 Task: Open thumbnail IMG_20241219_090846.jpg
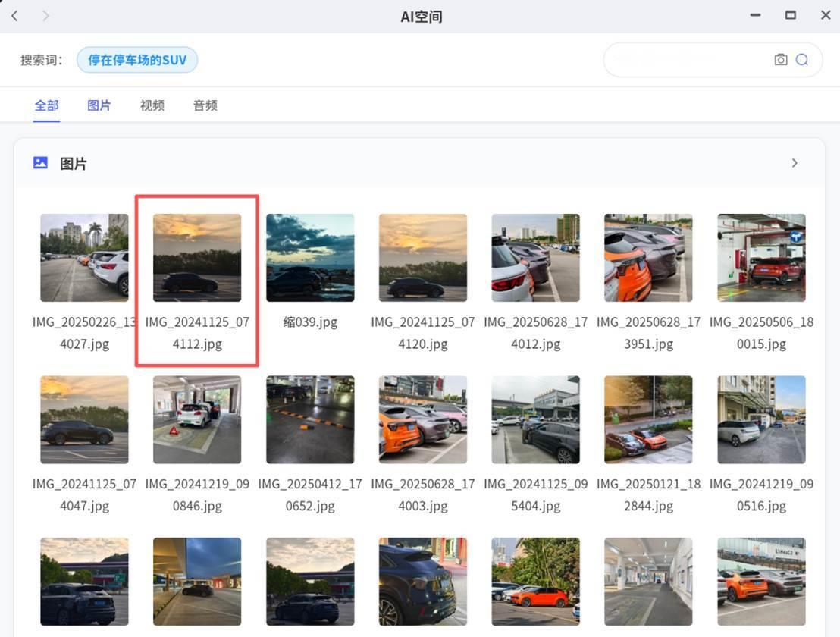coord(197,419)
